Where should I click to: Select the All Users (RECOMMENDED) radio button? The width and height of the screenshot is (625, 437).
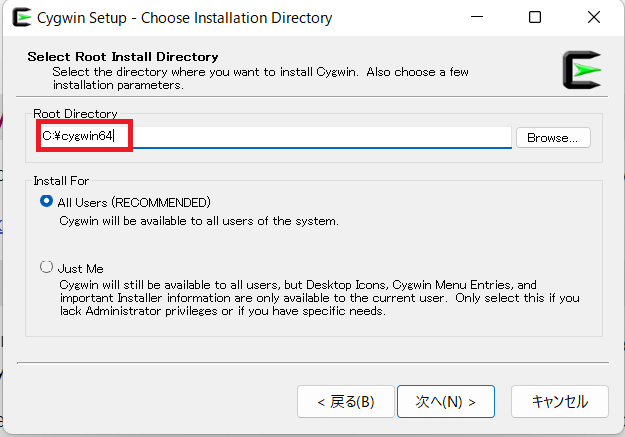tap(46, 201)
